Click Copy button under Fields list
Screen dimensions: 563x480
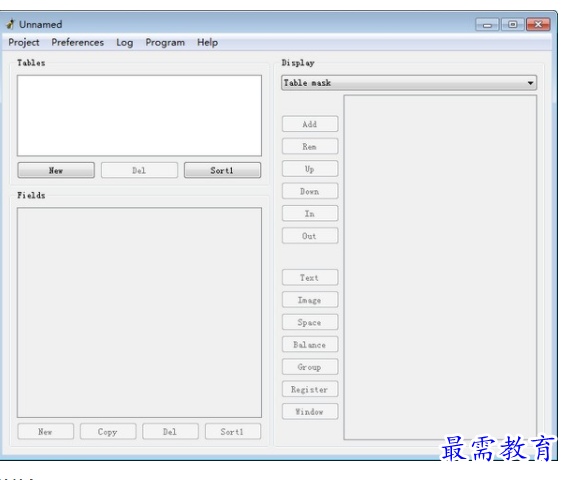tap(108, 432)
